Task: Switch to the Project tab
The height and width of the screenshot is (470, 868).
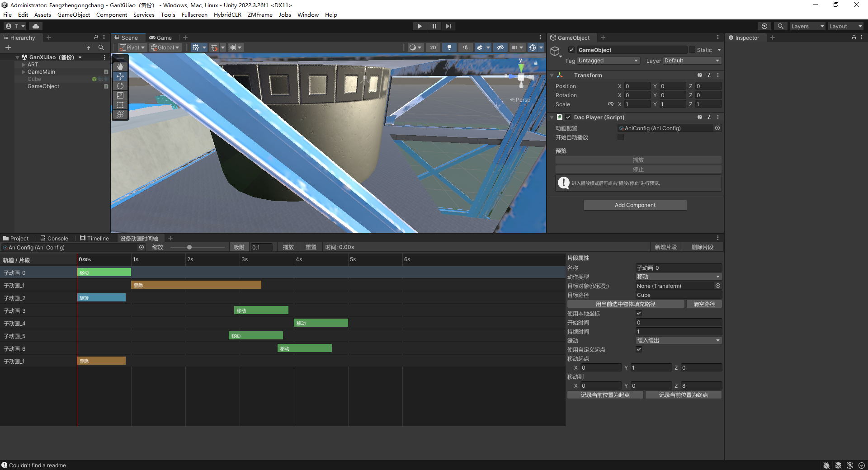Action: tap(16, 238)
